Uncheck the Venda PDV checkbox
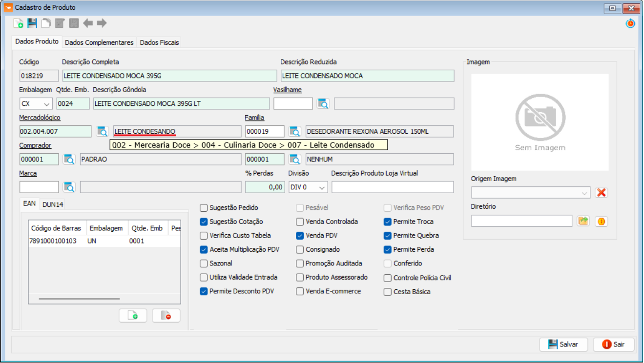The width and height of the screenshot is (644, 363). (300, 236)
